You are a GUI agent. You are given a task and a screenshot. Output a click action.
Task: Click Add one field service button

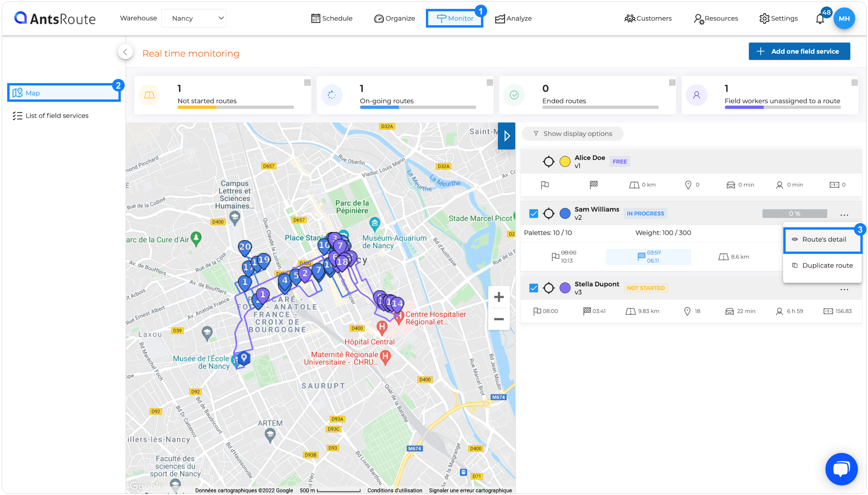pyautogui.click(x=799, y=51)
